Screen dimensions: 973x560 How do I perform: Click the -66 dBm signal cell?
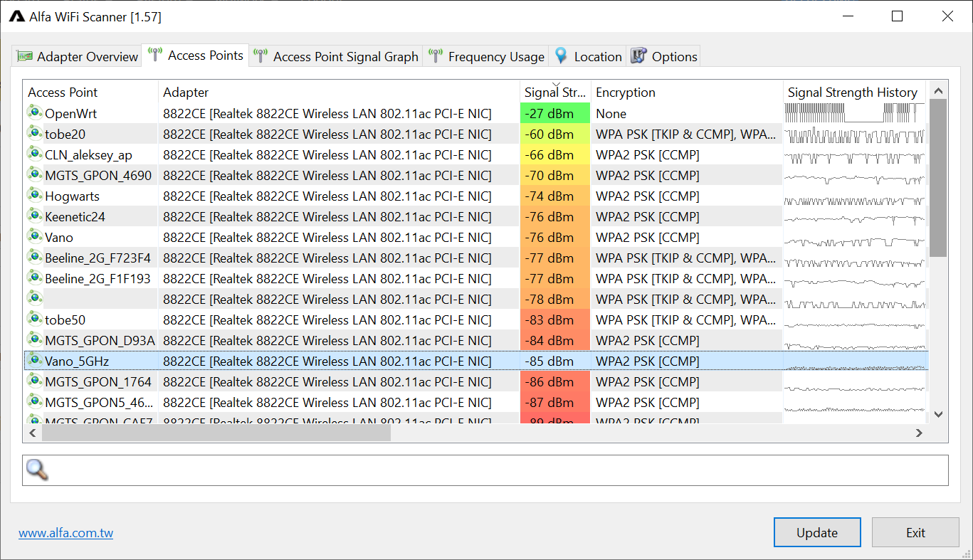(x=555, y=154)
